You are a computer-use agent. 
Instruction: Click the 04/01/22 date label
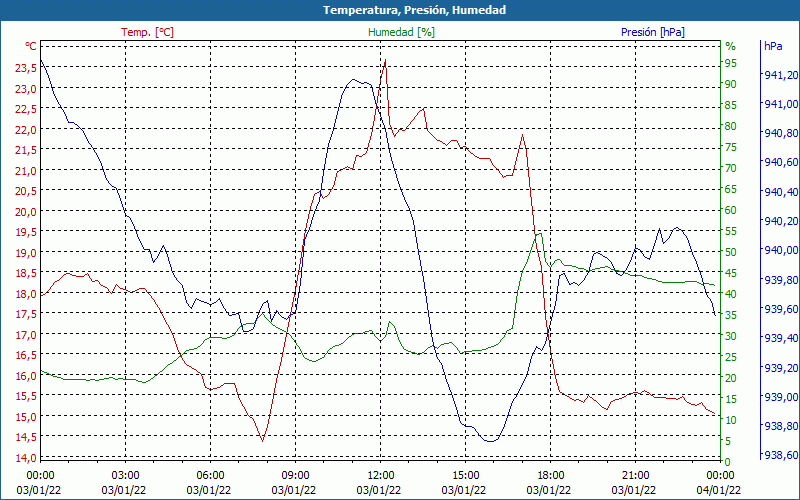tap(719, 490)
